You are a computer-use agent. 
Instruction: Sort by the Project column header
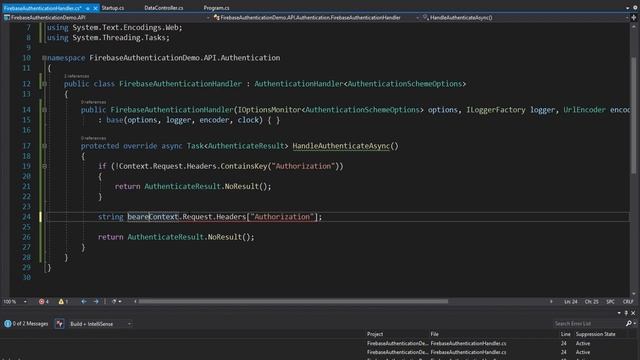tap(375, 334)
